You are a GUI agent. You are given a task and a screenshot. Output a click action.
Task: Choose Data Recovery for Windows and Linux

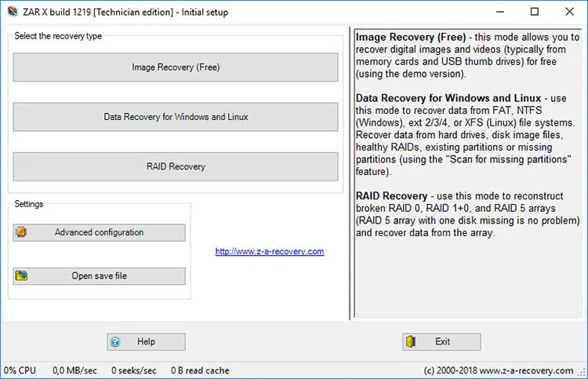[176, 117]
